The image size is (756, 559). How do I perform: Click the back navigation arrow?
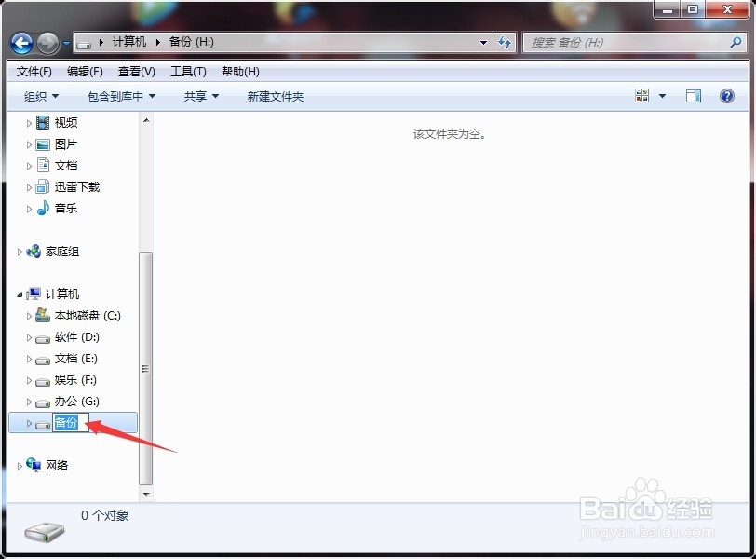(20, 43)
